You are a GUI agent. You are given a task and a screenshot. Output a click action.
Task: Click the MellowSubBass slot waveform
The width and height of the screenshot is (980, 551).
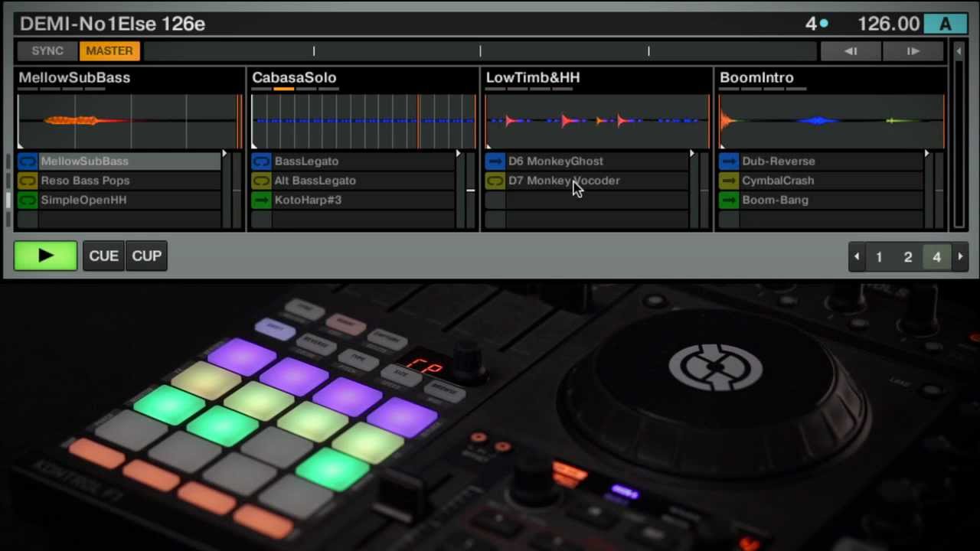pyautogui.click(x=129, y=121)
